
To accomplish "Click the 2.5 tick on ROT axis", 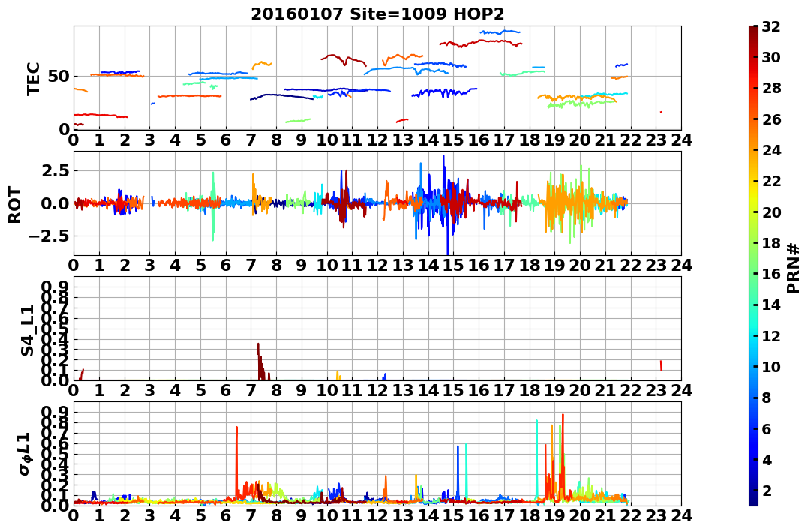I will tap(55, 170).
